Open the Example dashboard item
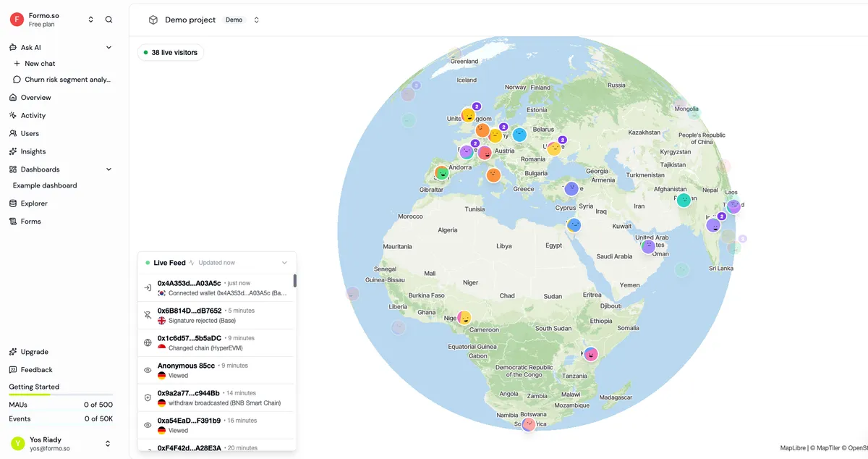 (45, 185)
